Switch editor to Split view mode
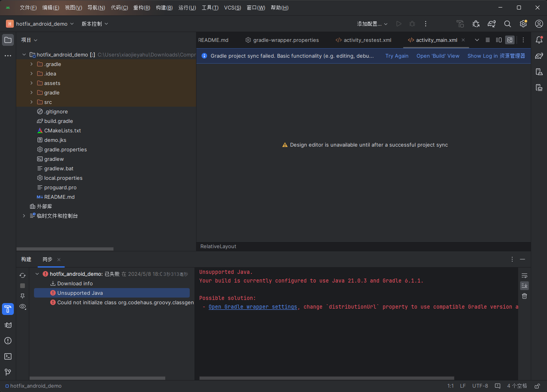The image size is (547, 392). click(x=499, y=40)
